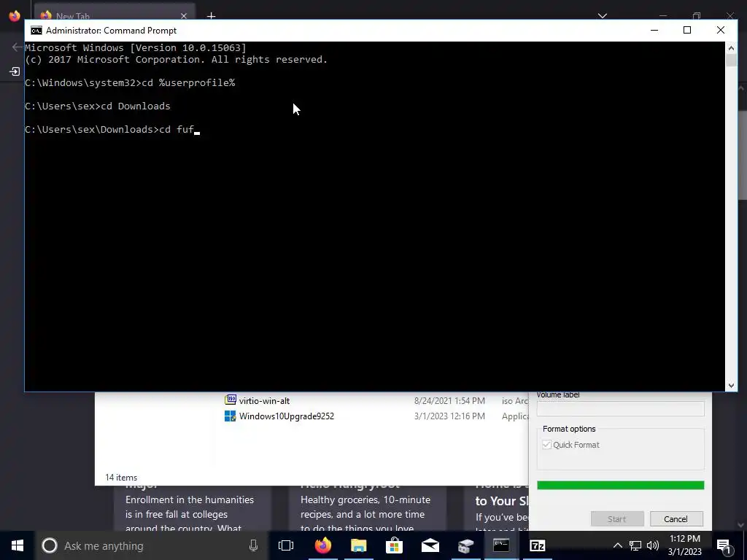Open Firefox list all tabs chevron

(602, 16)
